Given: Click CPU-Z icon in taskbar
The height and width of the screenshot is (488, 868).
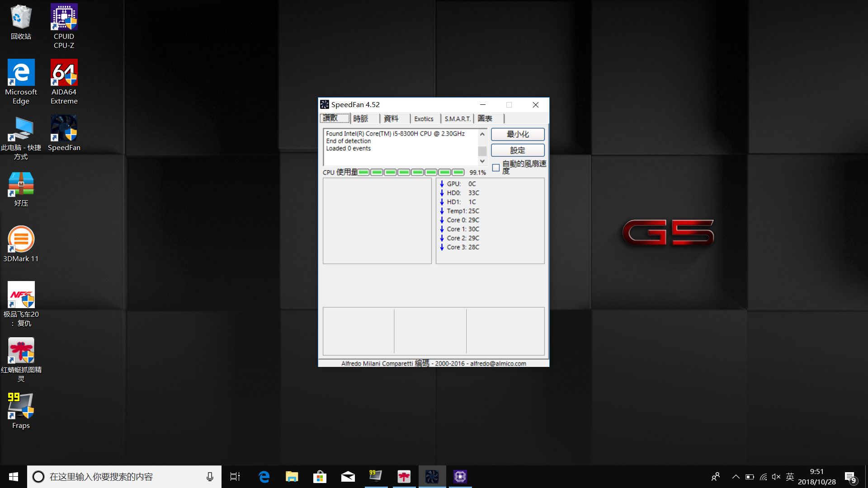Looking at the screenshot, I should (x=460, y=476).
